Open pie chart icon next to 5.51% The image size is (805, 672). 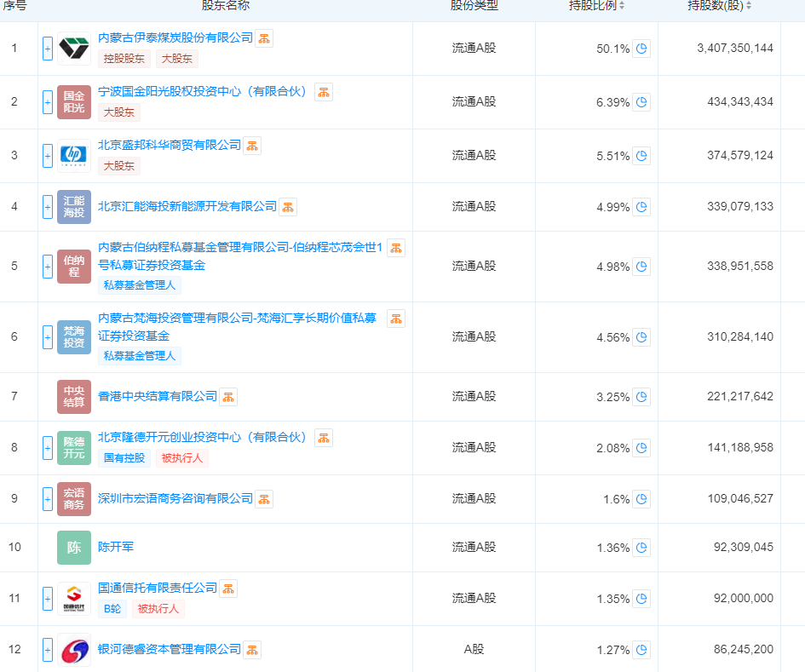tap(641, 156)
